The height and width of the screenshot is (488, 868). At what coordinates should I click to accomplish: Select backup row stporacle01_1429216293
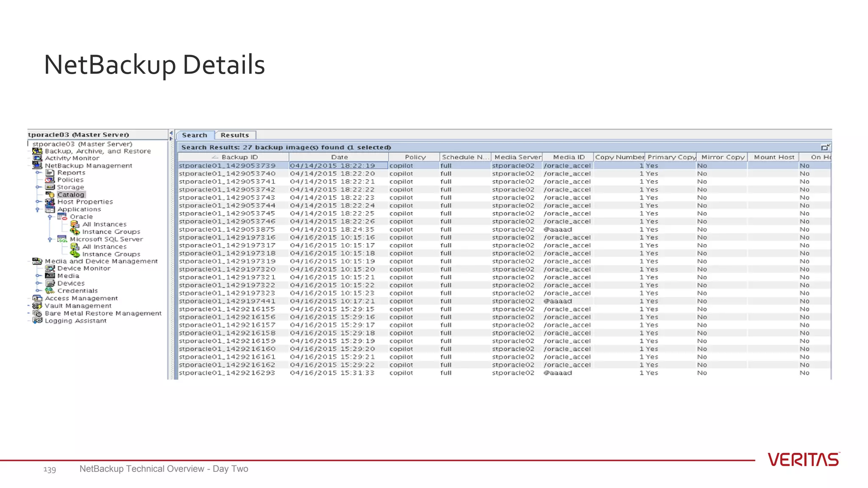point(504,373)
